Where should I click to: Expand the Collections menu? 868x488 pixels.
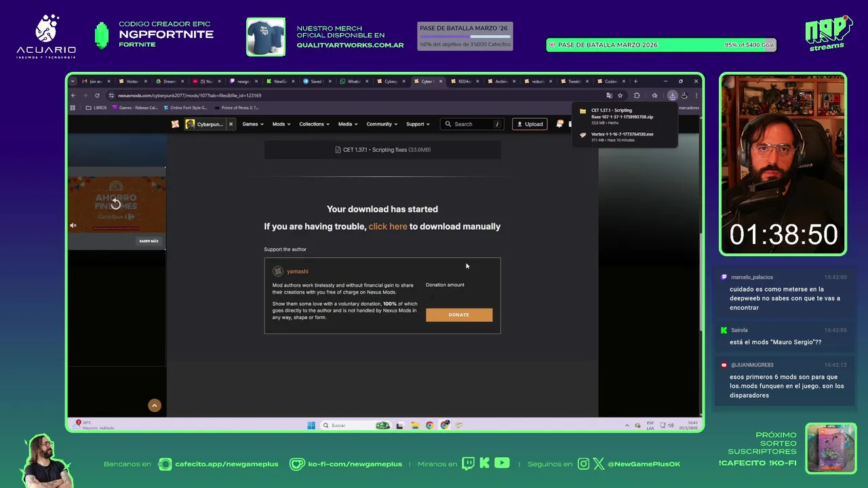314,124
